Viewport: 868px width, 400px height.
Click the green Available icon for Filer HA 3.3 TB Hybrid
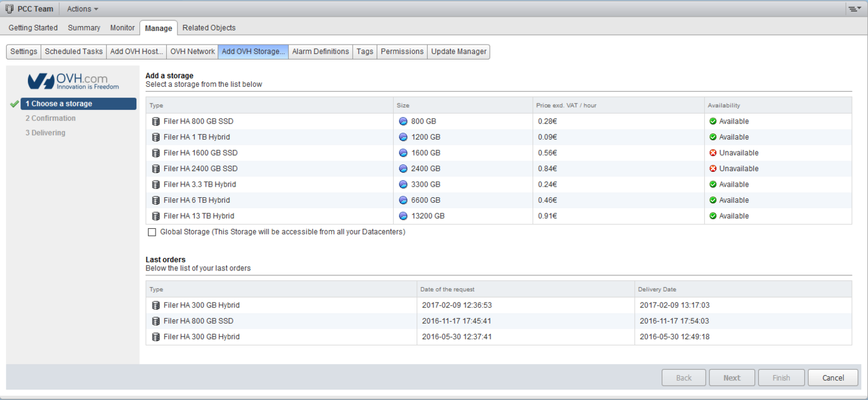pos(714,184)
